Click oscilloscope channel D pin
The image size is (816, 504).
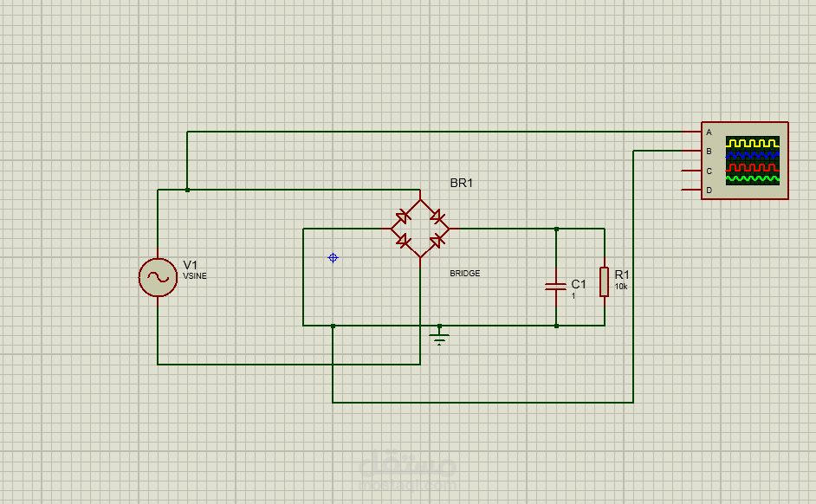(691, 190)
